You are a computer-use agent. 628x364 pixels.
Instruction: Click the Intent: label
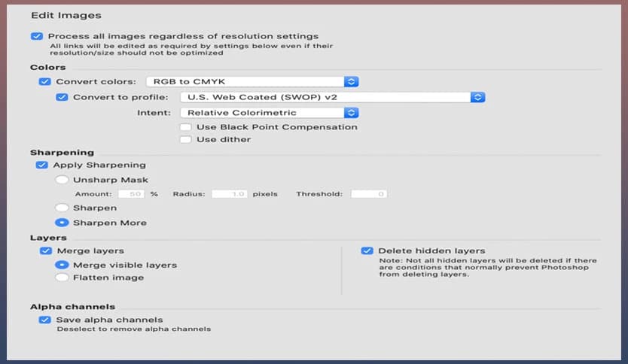point(154,114)
